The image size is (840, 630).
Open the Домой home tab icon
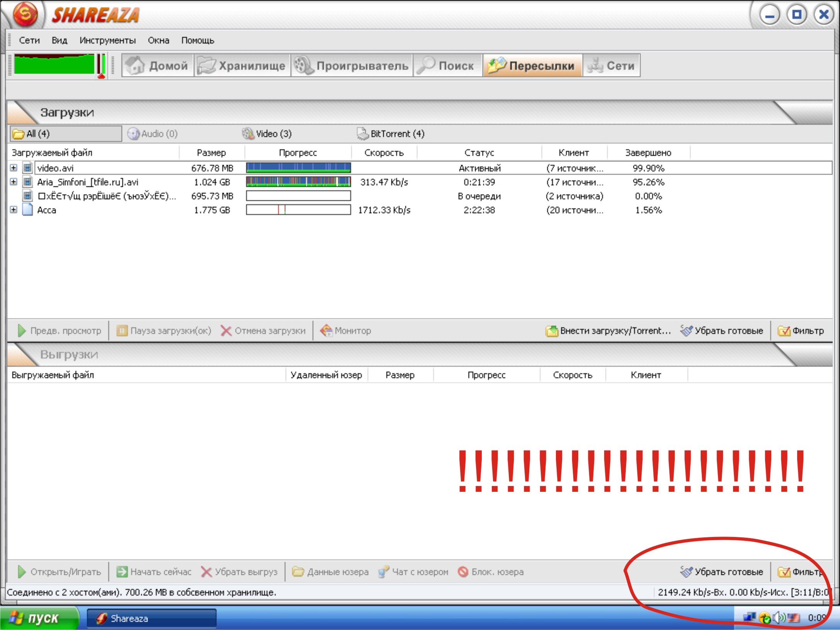pyautogui.click(x=135, y=66)
